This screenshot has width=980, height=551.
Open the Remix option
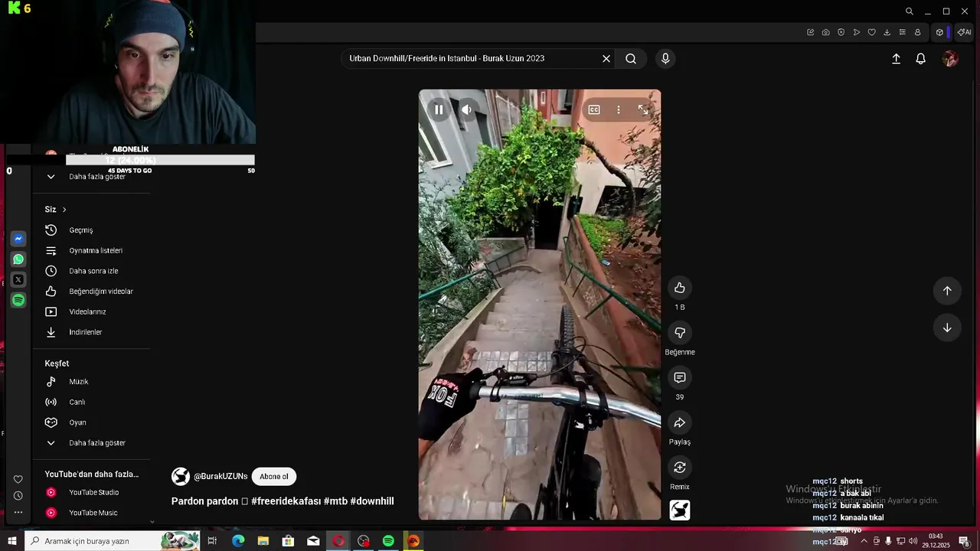tap(679, 468)
